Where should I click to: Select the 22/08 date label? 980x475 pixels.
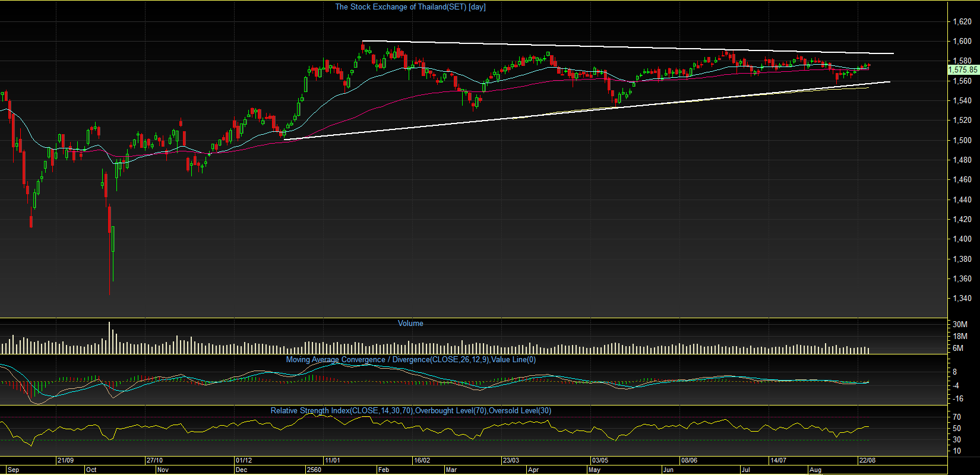[867, 461]
